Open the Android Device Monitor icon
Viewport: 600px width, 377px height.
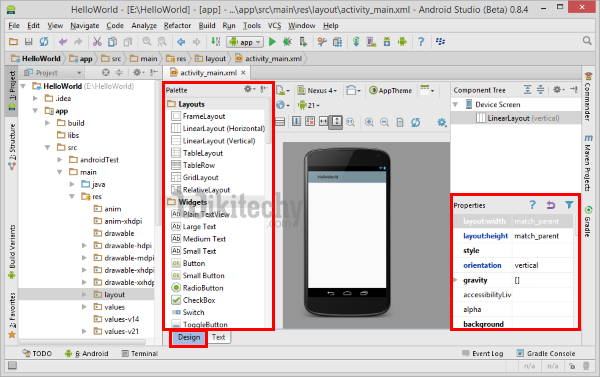point(402,42)
